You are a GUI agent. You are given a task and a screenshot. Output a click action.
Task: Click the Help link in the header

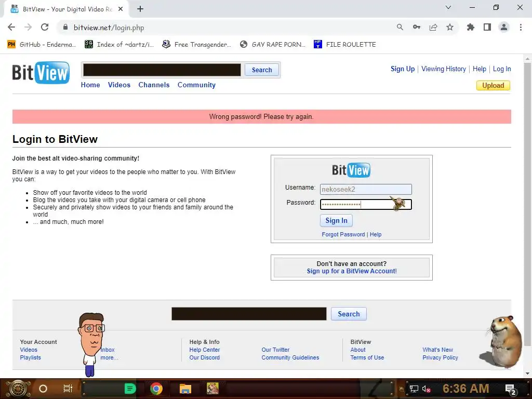click(x=480, y=69)
